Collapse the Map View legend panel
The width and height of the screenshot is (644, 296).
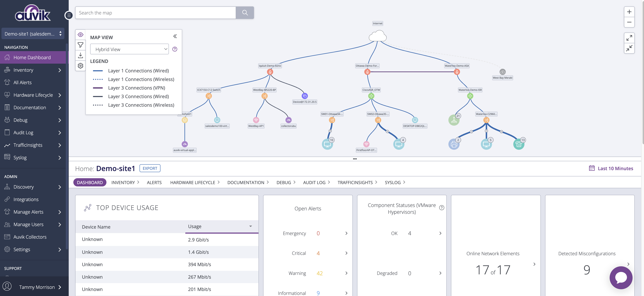click(x=175, y=36)
